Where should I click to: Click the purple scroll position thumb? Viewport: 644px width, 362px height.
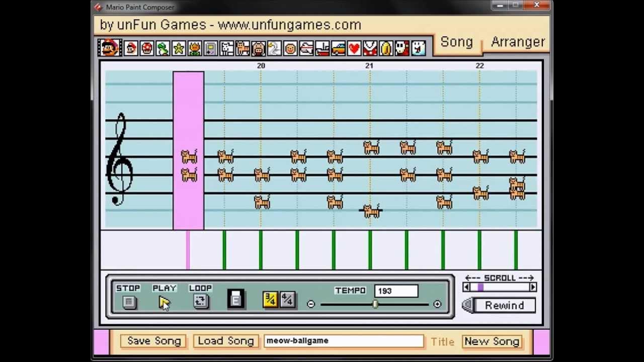pos(480,287)
